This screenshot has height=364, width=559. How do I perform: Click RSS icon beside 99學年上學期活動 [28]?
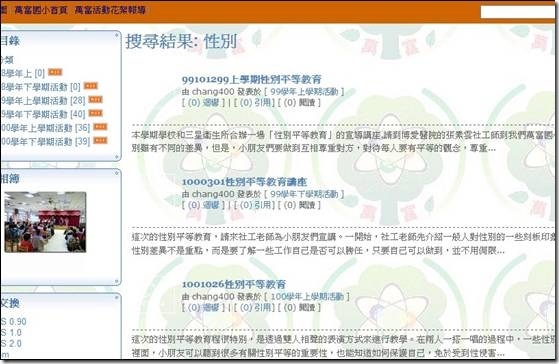(96, 99)
